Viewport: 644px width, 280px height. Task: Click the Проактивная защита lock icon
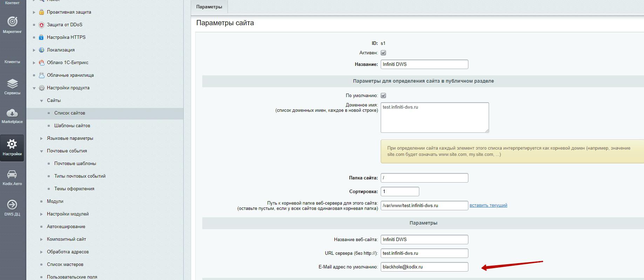41,12
